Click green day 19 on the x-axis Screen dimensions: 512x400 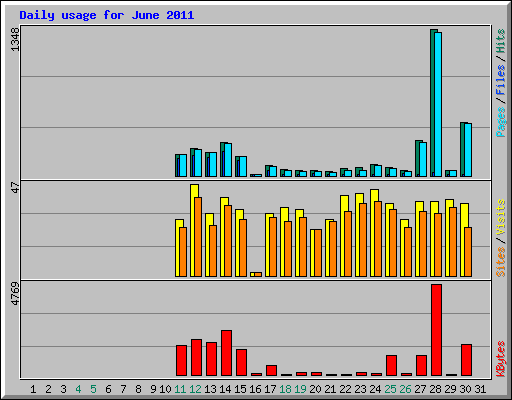(300, 389)
